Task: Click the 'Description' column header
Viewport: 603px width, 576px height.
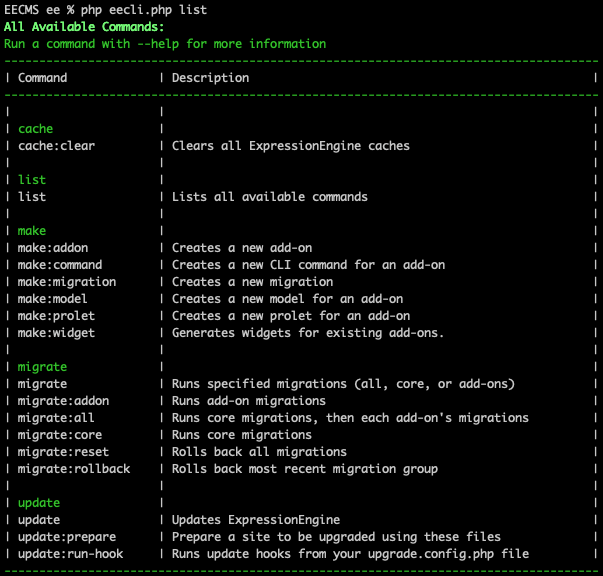Action: coord(210,78)
